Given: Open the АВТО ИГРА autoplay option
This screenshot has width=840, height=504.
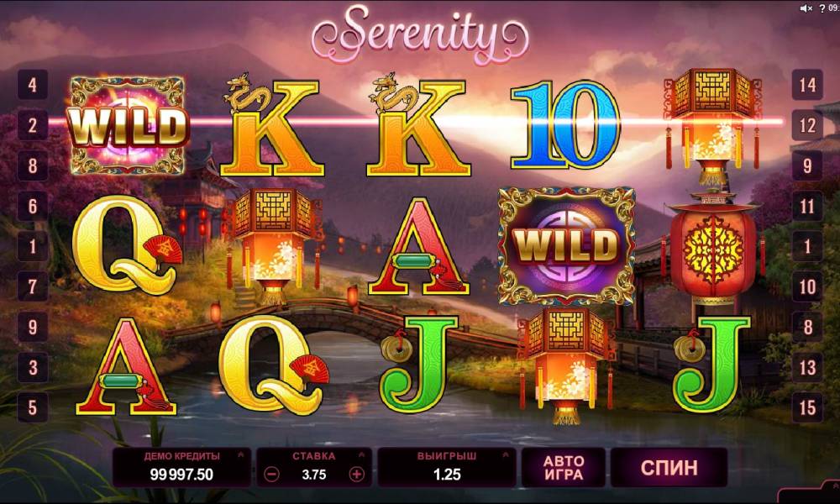Looking at the screenshot, I should pos(564,468).
